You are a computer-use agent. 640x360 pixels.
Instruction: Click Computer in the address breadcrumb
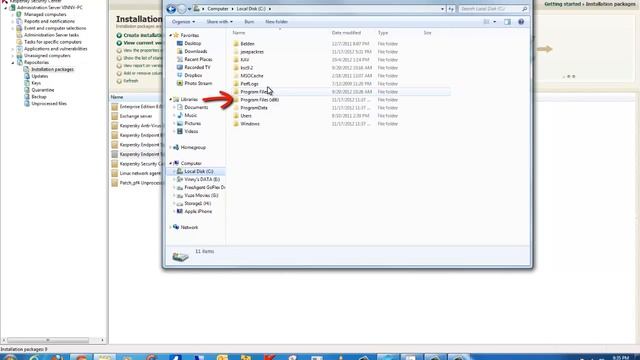[x=218, y=9]
